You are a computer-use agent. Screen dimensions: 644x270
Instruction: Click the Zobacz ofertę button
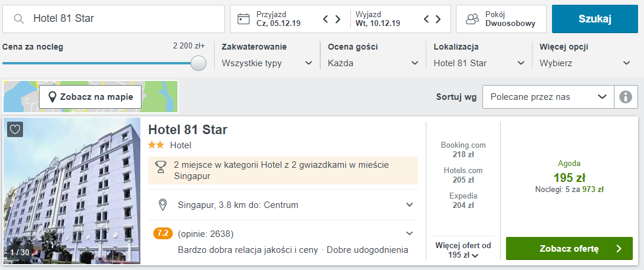(x=569, y=249)
